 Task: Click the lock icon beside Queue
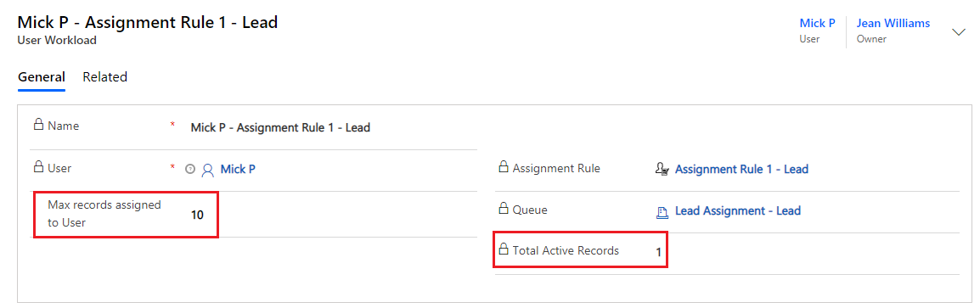(503, 209)
